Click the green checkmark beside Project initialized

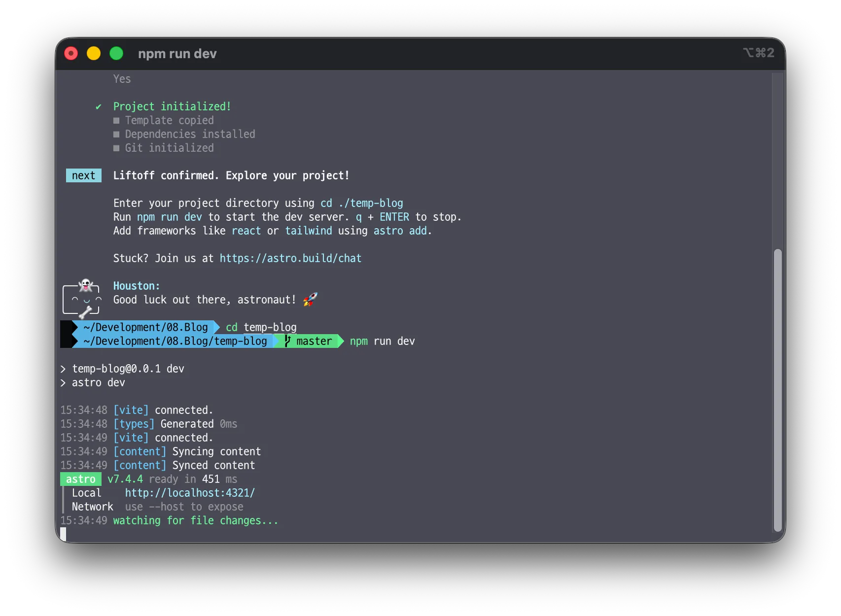coord(99,106)
